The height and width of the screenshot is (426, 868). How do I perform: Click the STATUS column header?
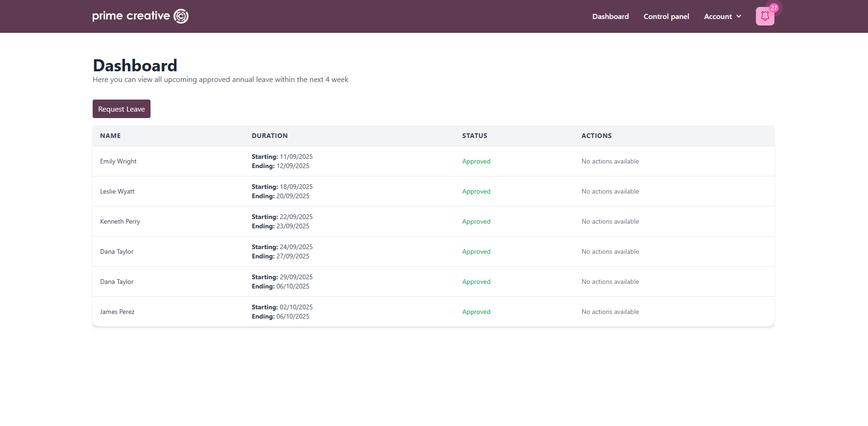click(x=474, y=136)
